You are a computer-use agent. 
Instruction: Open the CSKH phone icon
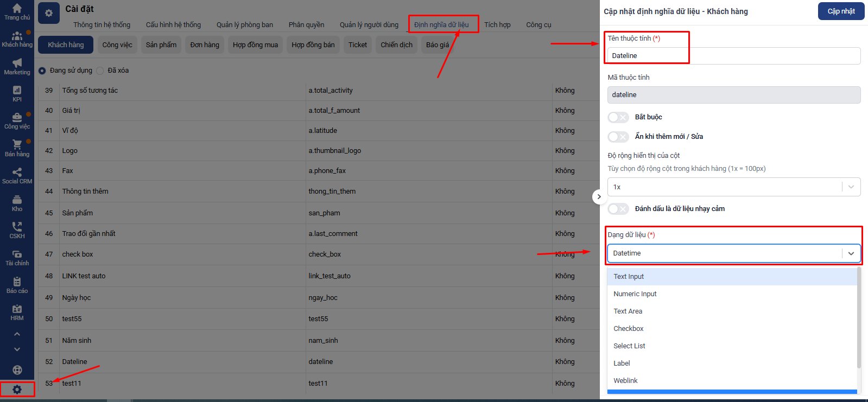point(17,227)
